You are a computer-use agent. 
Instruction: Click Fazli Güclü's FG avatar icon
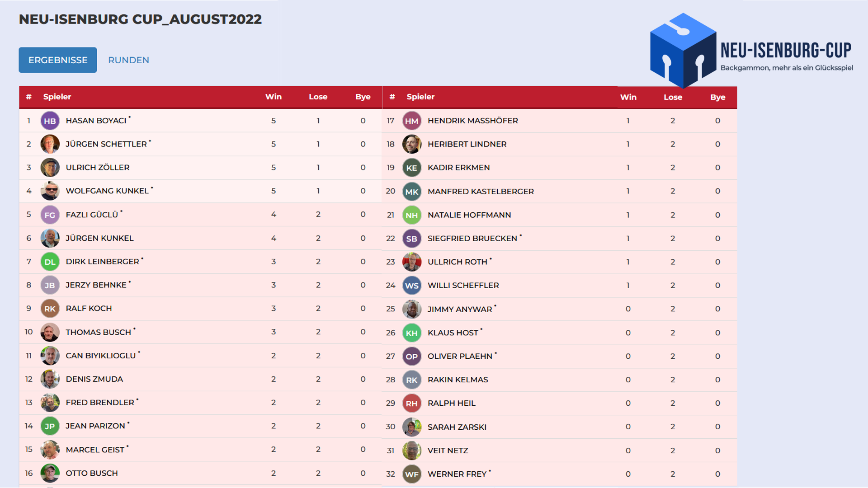click(x=50, y=215)
